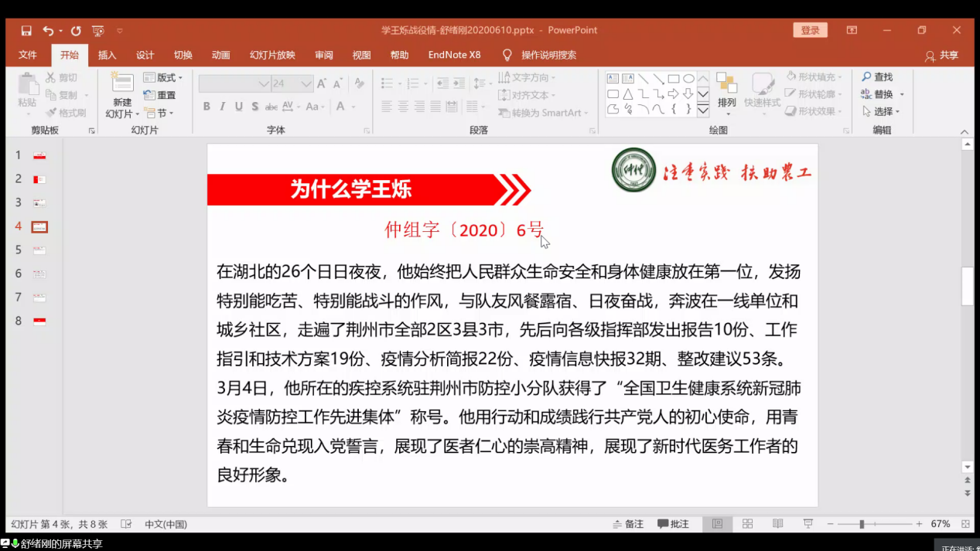Screen dimensions: 980x551
Task: Click the orange sign-in button
Action: [x=810, y=30]
